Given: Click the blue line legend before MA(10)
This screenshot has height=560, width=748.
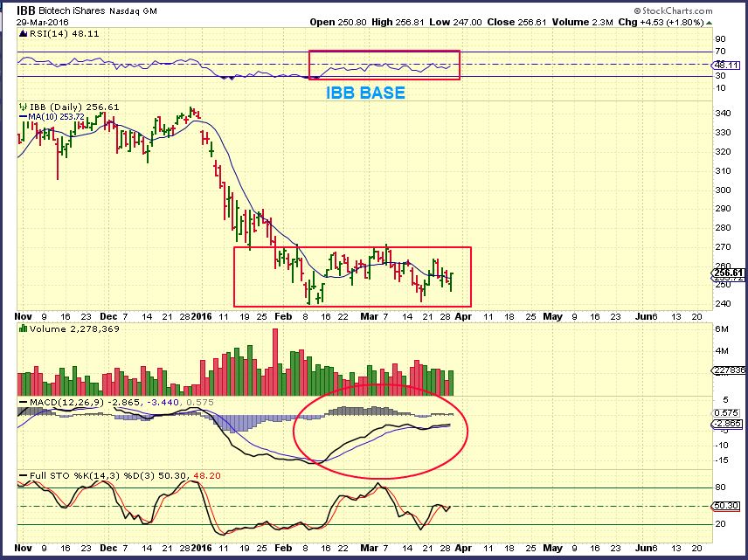Looking at the screenshot, I should pos(23,117).
